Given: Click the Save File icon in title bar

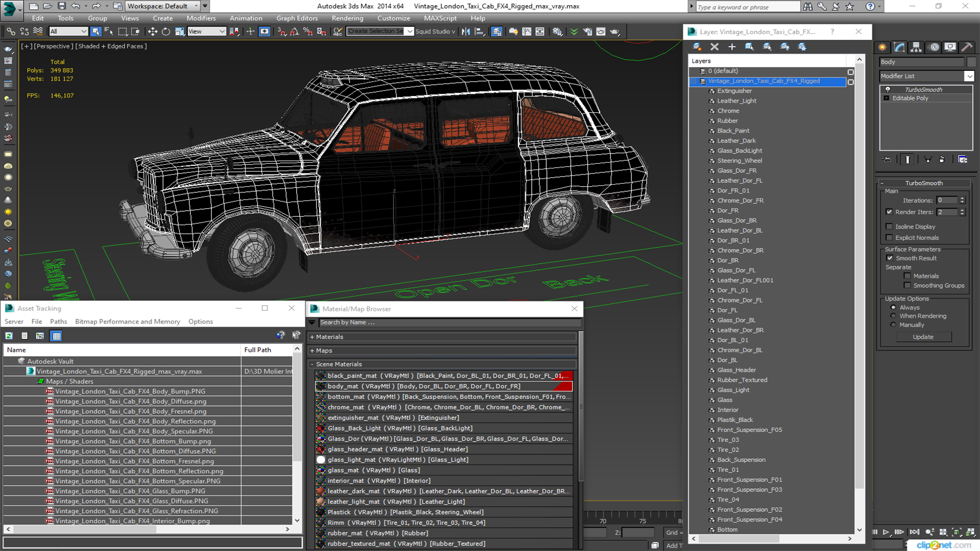Looking at the screenshot, I should pos(62,6).
